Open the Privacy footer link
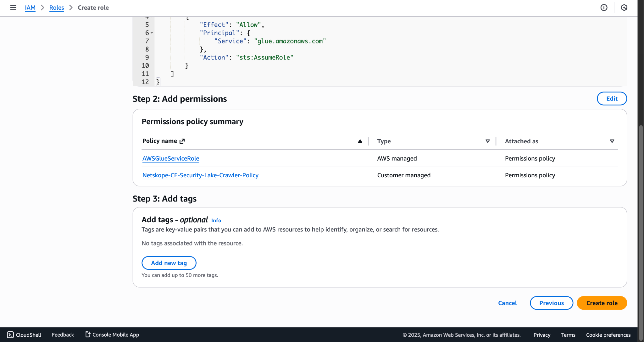Viewport: 644px width, 342px height. point(541,335)
